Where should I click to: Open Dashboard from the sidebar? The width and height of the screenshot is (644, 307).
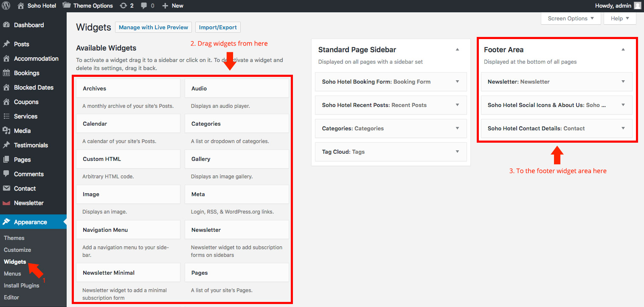[28, 25]
